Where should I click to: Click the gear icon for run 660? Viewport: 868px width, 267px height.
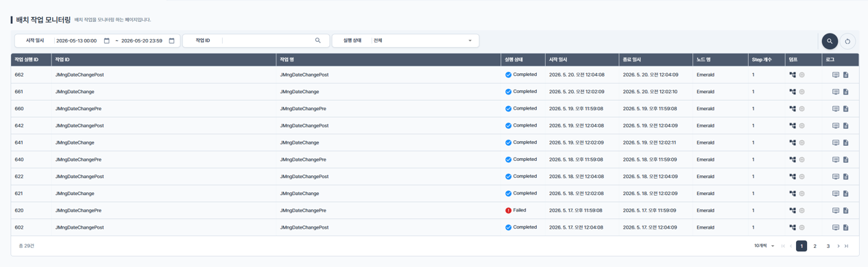(801, 109)
